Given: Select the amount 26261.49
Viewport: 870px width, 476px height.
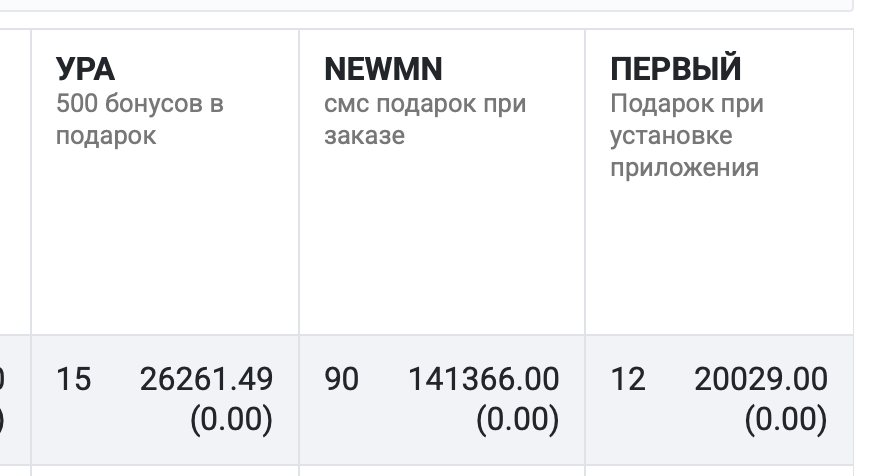Looking at the screenshot, I should tap(206, 379).
